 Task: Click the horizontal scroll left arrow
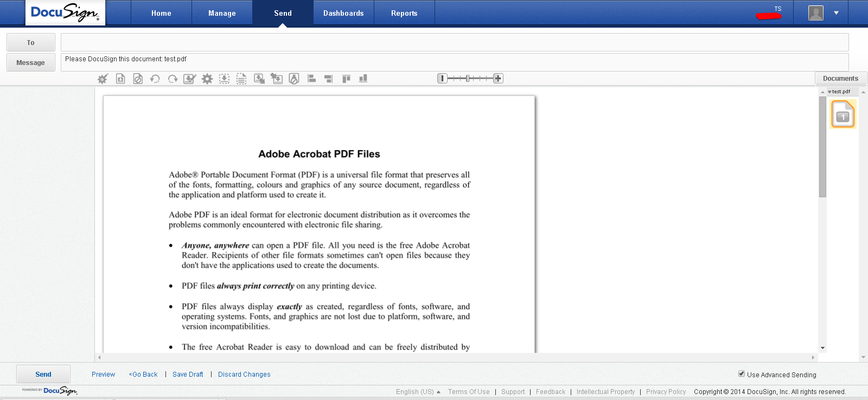pos(99,357)
